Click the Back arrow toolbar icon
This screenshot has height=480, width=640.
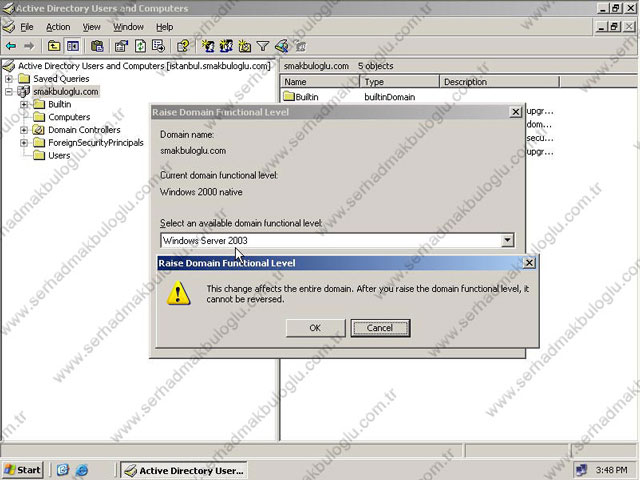click(x=11, y=46)
